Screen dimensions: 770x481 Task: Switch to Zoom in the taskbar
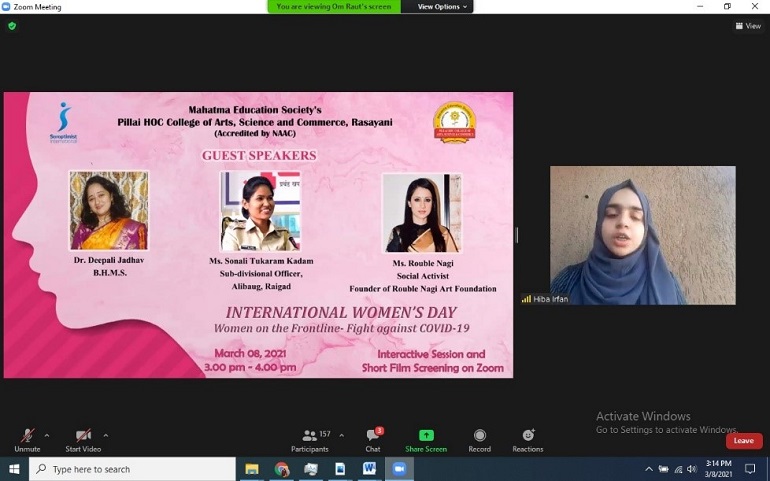399,469
